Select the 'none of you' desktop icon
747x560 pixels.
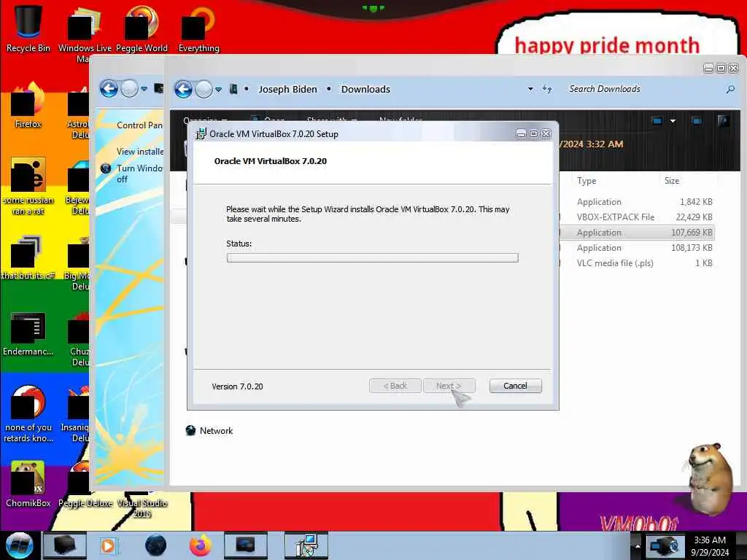(28, 413)
